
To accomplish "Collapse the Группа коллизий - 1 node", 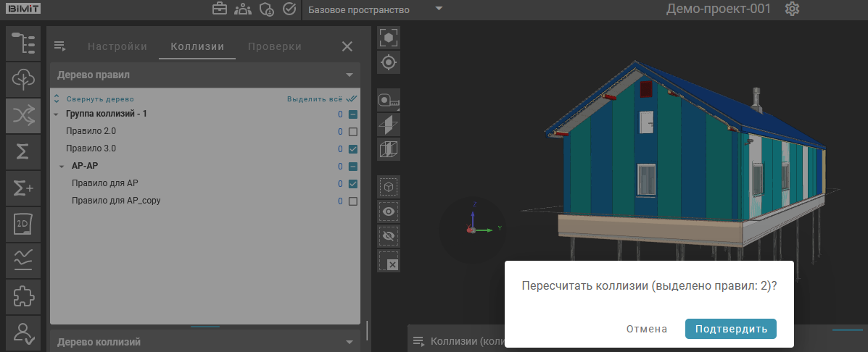I will (x=57, y=114).
